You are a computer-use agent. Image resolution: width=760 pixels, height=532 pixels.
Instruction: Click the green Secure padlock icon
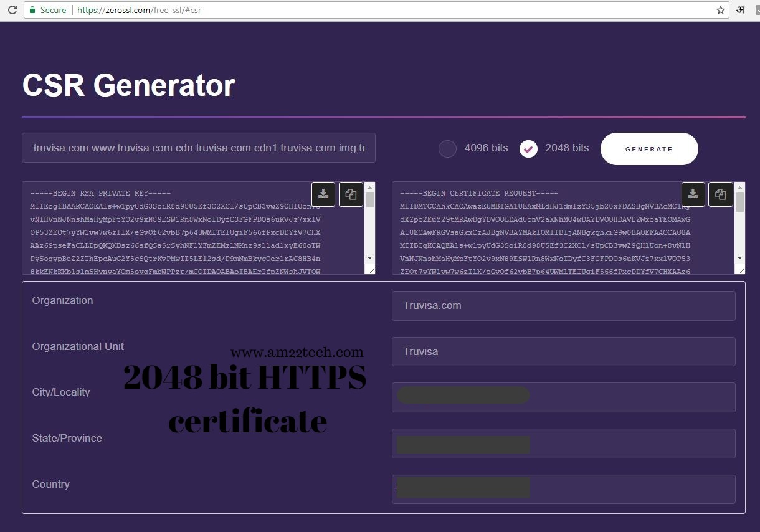click(x=32, y=10)
